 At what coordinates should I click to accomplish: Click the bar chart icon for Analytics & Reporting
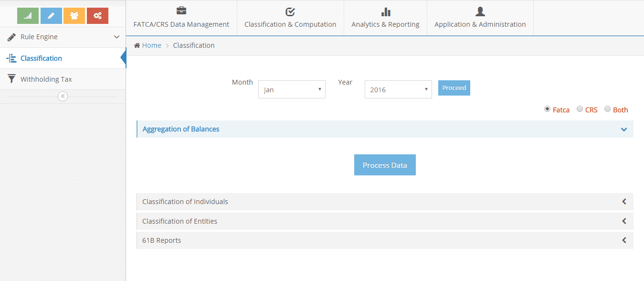tap(385, 11)
